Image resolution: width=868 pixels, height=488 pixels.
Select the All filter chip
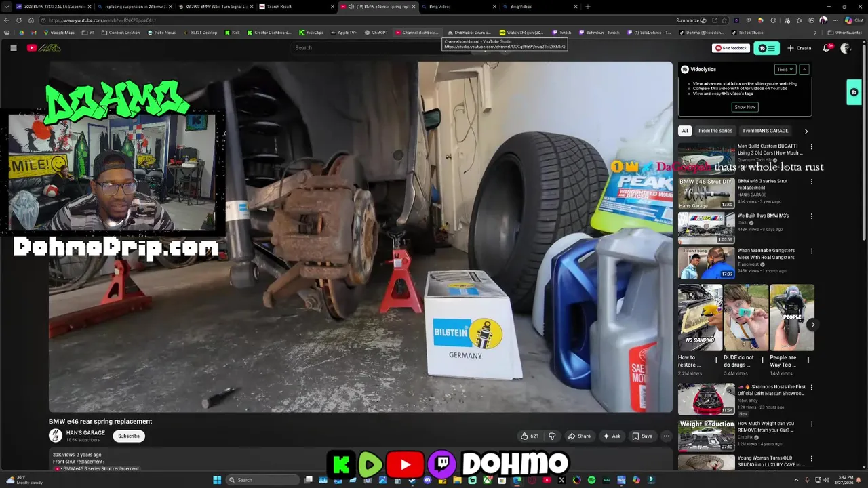[685, 131]
